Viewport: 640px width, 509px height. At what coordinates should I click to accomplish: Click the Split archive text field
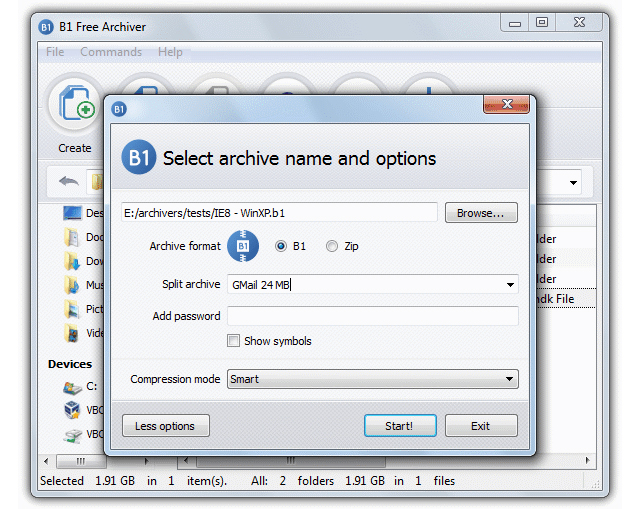coord(365,285)
